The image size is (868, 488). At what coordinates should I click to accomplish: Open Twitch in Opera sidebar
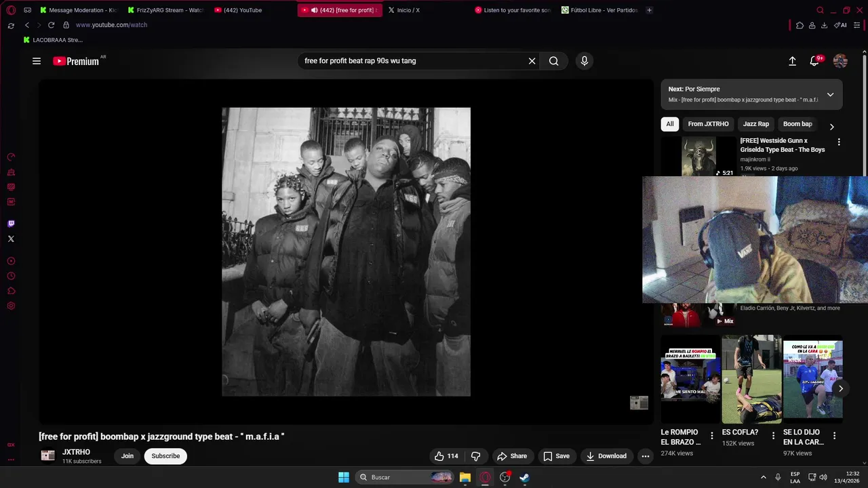(11, 224)
